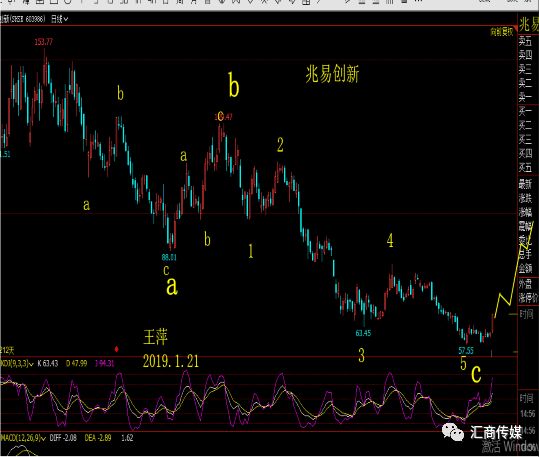Click the KDJ value K 63.43

(x=48, y=363)
